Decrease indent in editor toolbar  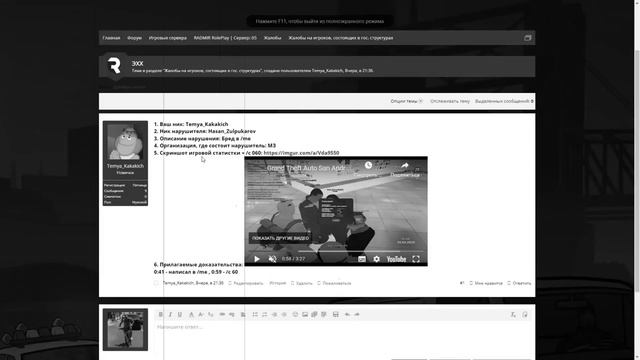point(274,314)
